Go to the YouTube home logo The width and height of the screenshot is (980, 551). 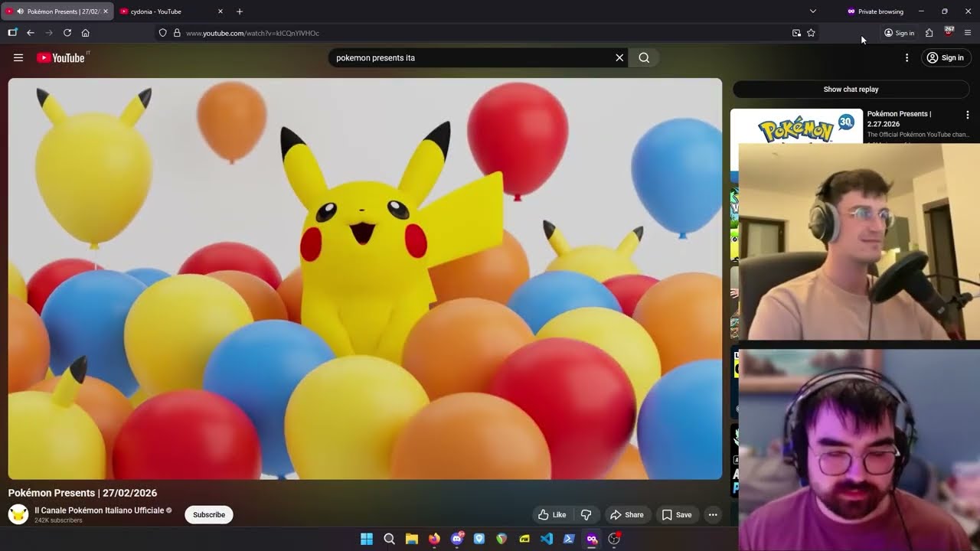pyautogui.click(x=60, y=57)
